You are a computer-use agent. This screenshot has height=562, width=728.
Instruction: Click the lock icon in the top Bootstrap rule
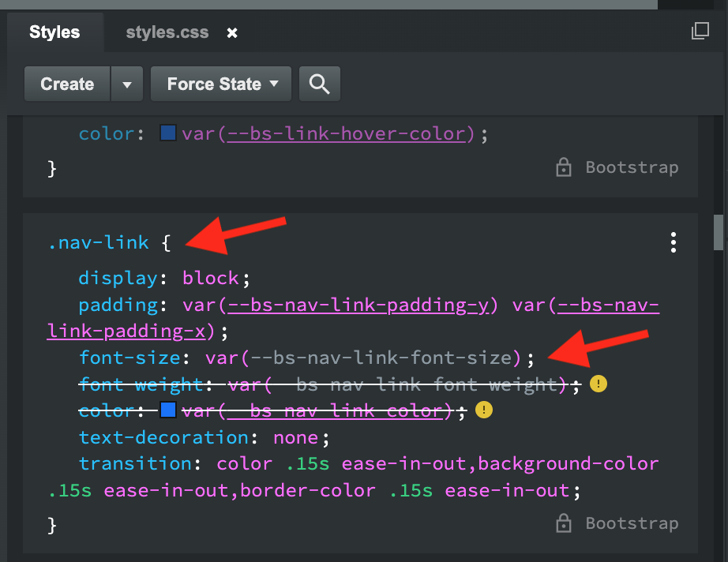(x=564, y=167)
